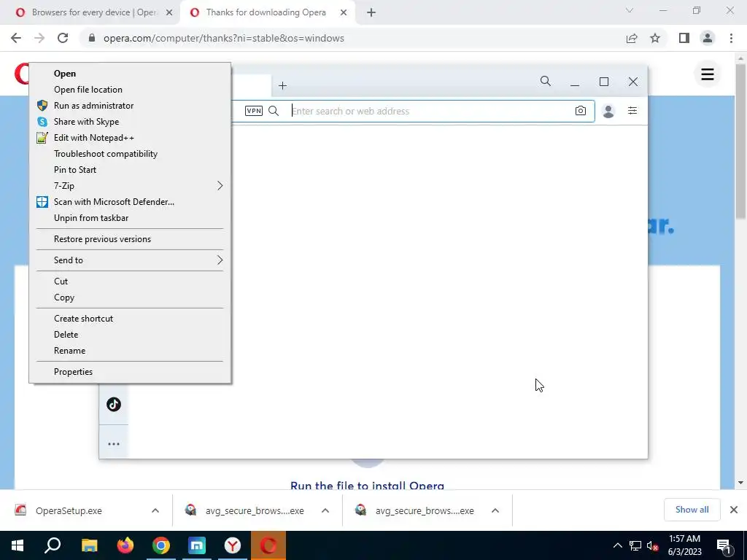Toggle the VPN badge in Opera address bar
The image size is (747, 560).
click(253, 111)
